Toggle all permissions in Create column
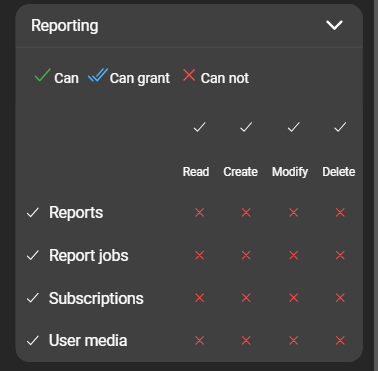 tap(246, 127)
